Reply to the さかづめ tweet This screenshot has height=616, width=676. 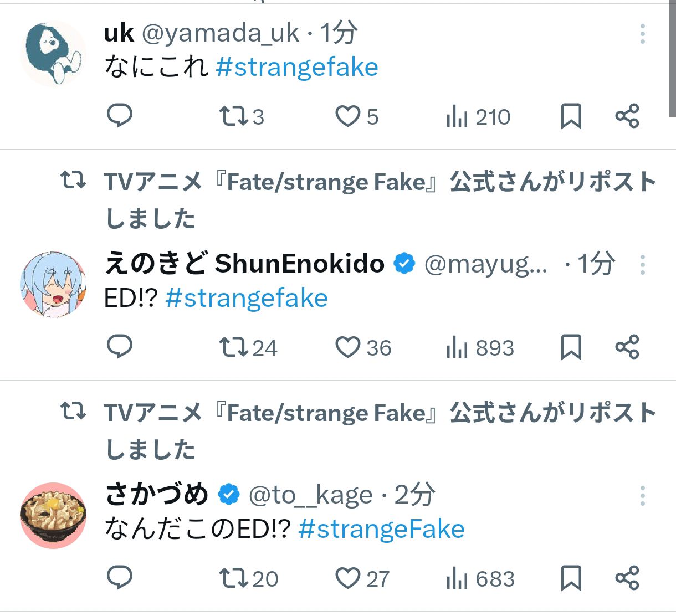point(119,578)
